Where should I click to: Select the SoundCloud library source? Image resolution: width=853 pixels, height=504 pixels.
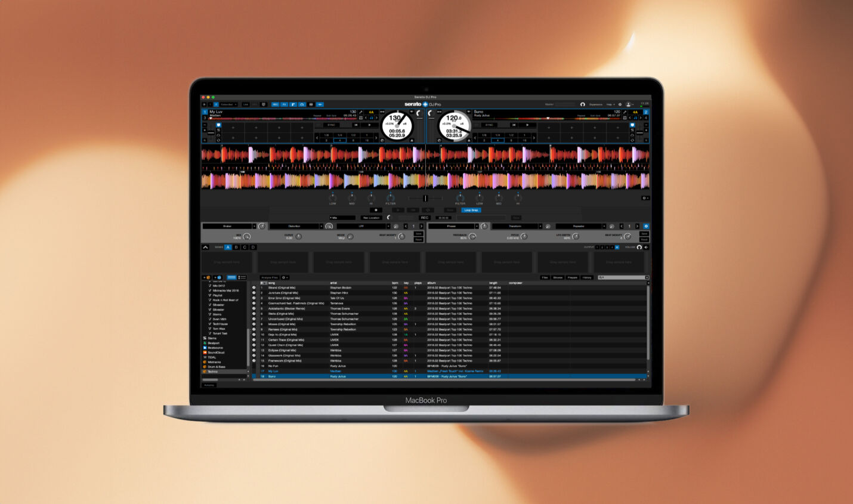click(x=215, y=353)
